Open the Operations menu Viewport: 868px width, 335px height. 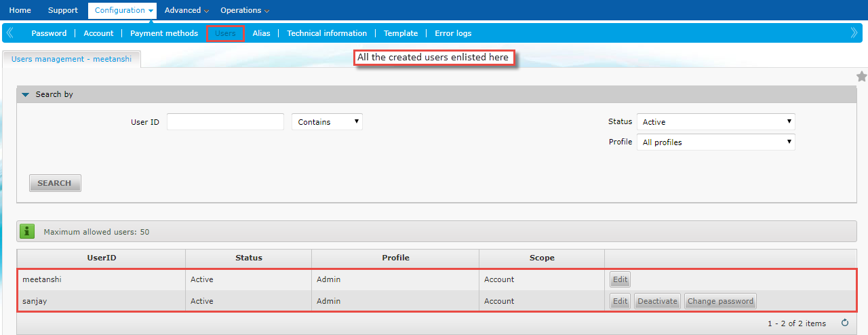245,10
